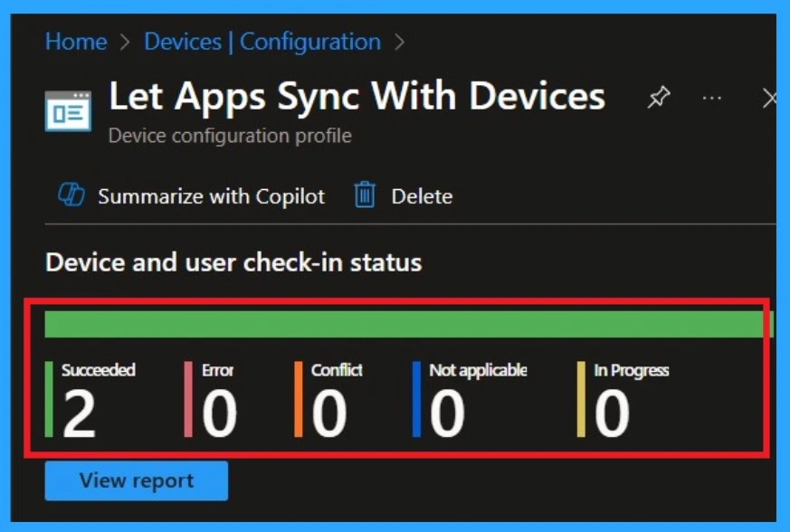Click Summarize with Copilot
This screenshot has width=790, height=532.
click(x=211, y=196)
